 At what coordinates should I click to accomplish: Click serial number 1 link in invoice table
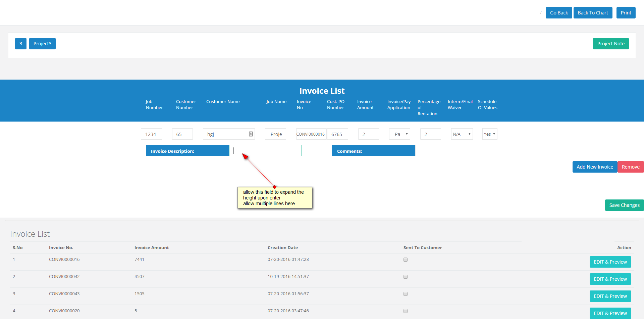(x=14, y=260)
